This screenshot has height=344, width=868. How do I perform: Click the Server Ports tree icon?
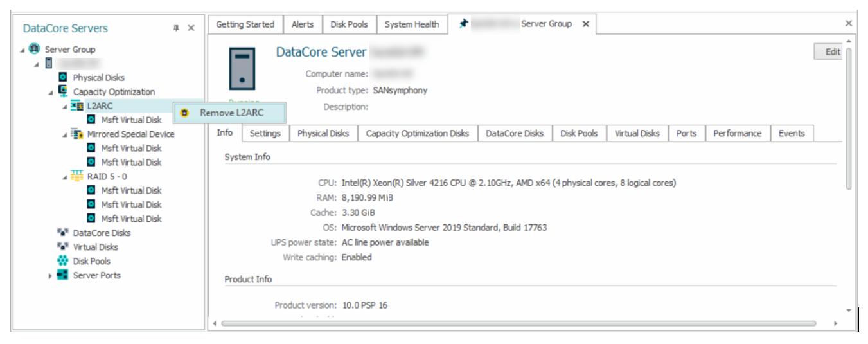coord(63,276)
